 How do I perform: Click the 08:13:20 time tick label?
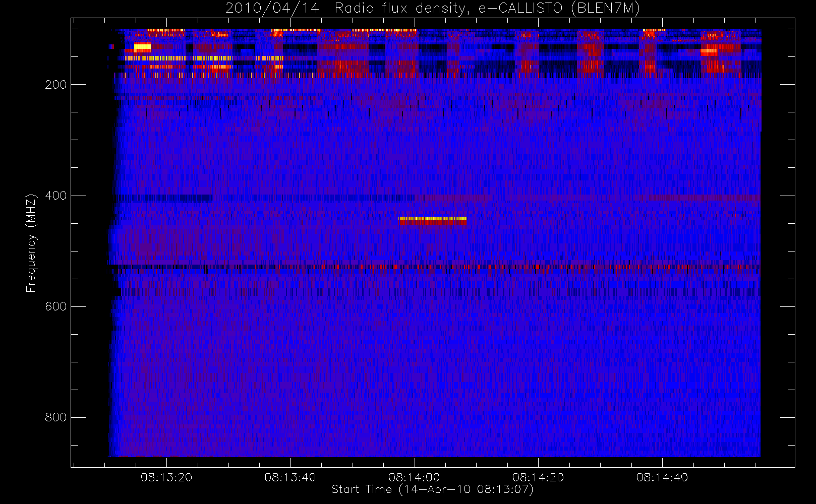[166, 477]
